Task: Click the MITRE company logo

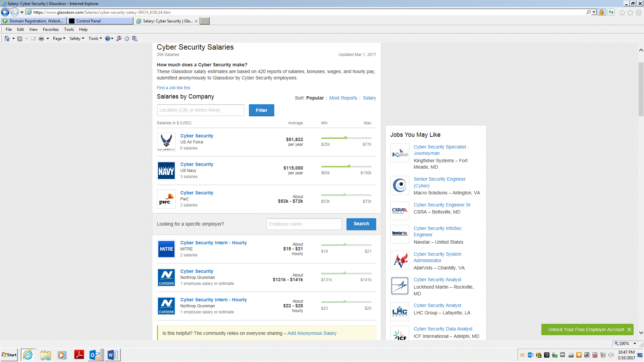Action: pyautogui.click(x=166, y=249)
